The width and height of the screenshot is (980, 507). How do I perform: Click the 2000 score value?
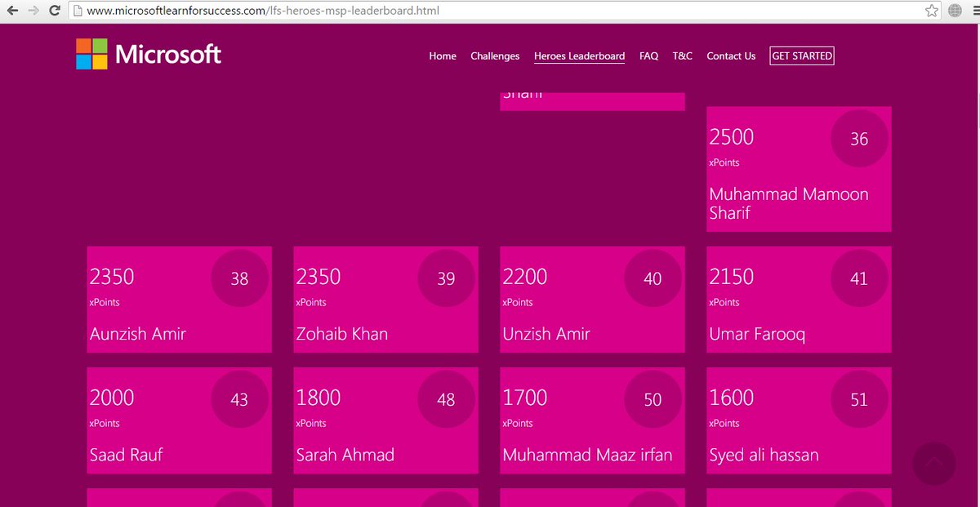(112, 398)
